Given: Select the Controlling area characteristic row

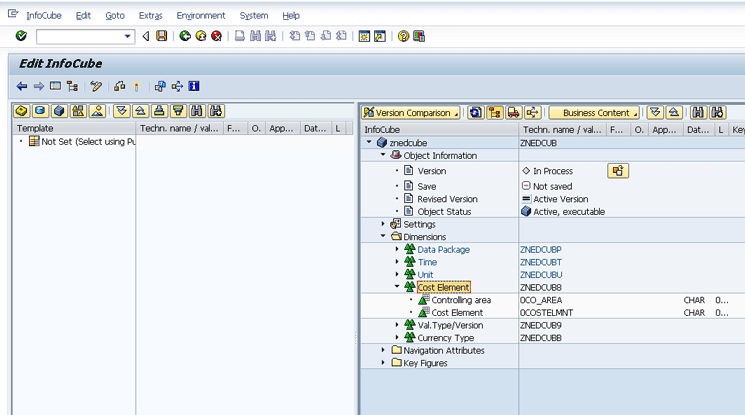Looking at the screenshot, I should click(x=461, y=300).
